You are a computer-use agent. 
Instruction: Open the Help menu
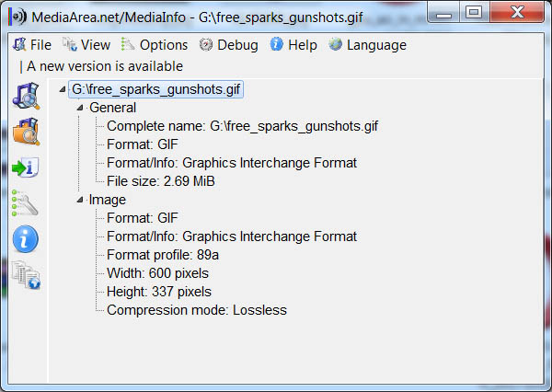(x=293, y=45)
